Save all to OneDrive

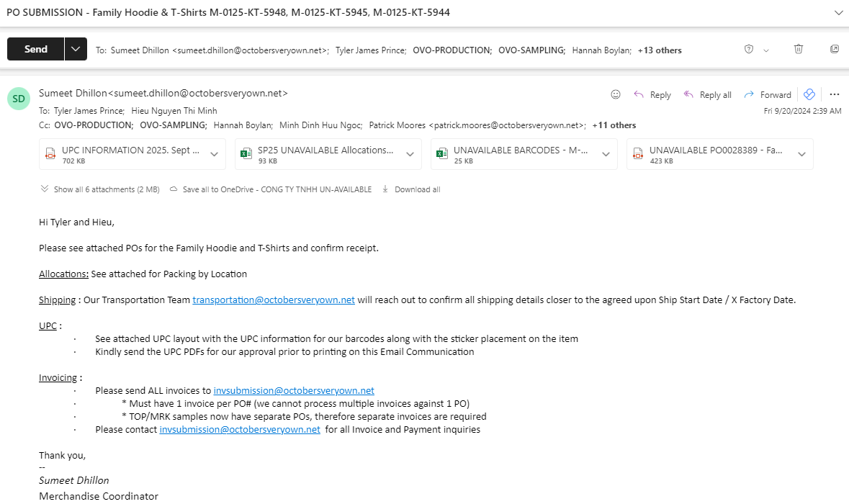coord(271,189)
